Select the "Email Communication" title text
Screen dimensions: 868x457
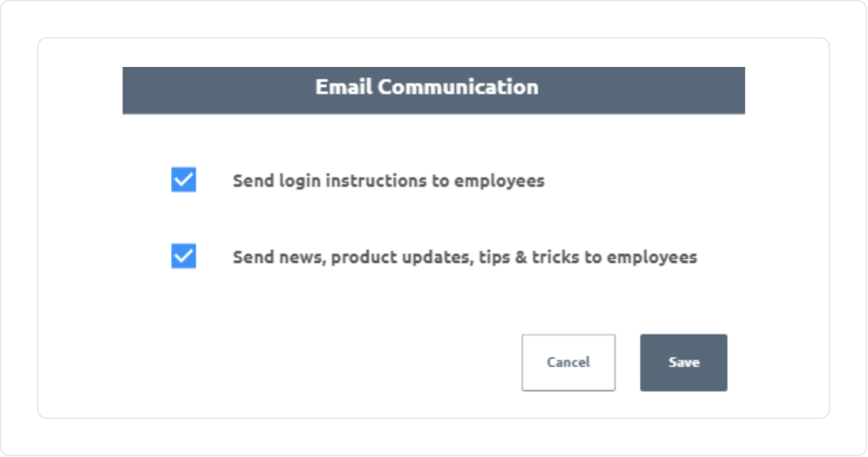(x=426, y=87)
